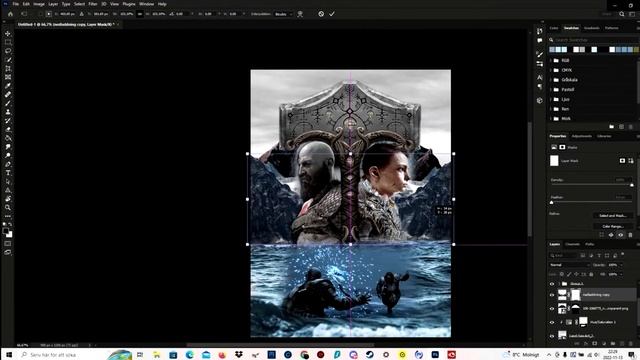Viewport: 640px width, 360px height.
Task: Expand the RGB swatch folder
Action: pyautogui.click(x=551, y=60)
